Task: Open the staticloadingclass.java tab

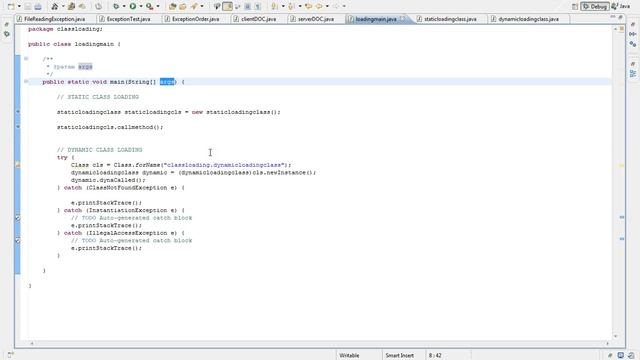Action: click(x=450, y=19)
